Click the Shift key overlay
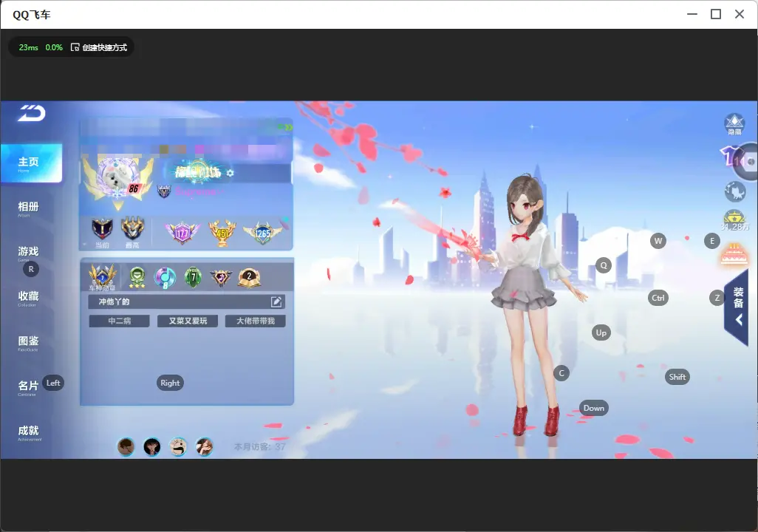The width and height of the screenshot is (758, 532). [x=677, y=377]
